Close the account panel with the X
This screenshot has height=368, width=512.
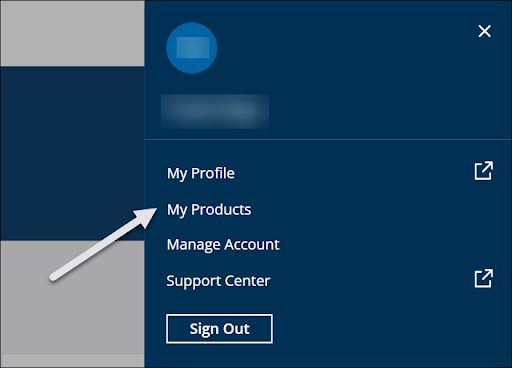pos(484,31)
